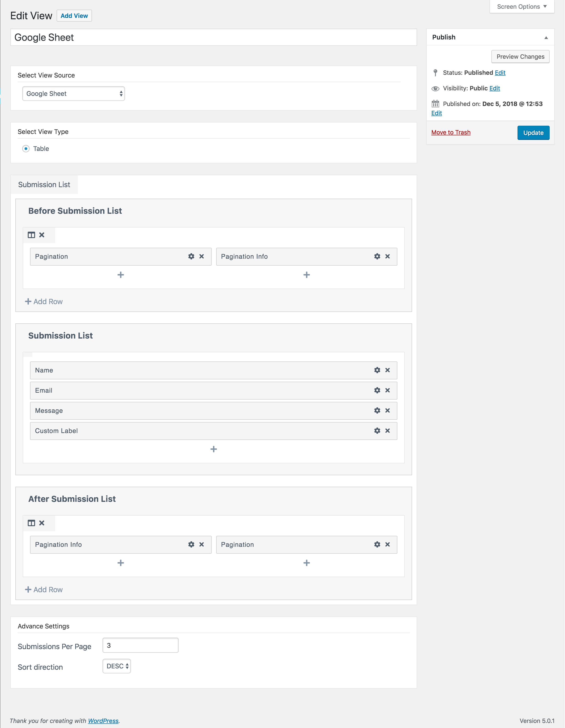Open settings gear for Custom Label field
Viewport: 565px width, 728px height.
click(x=377, y=431)
